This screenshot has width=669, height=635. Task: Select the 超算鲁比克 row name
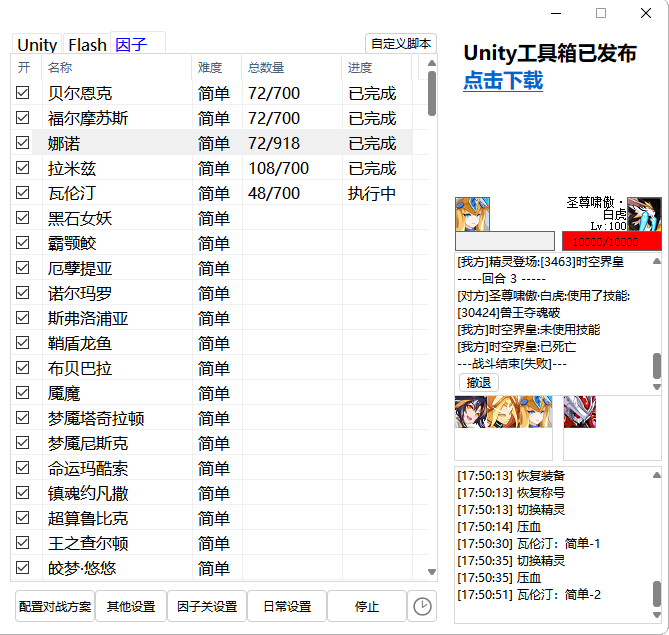pos(88,518)
